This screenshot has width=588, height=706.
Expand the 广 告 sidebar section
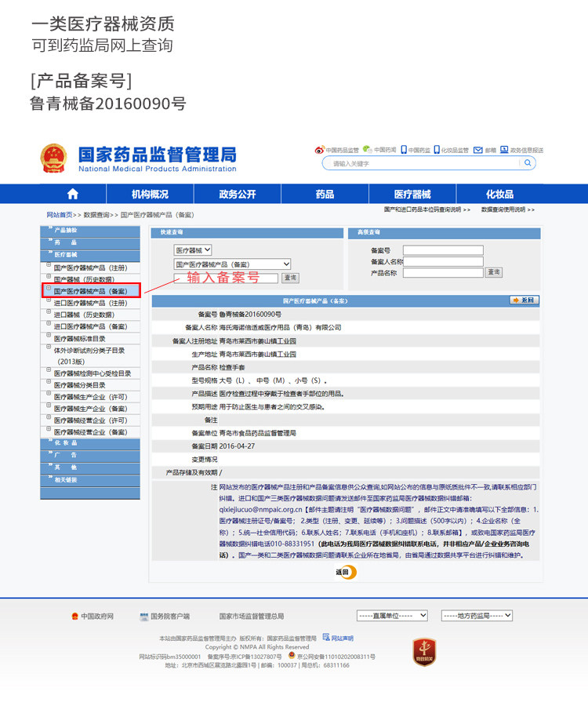click(x=90, y=456)
